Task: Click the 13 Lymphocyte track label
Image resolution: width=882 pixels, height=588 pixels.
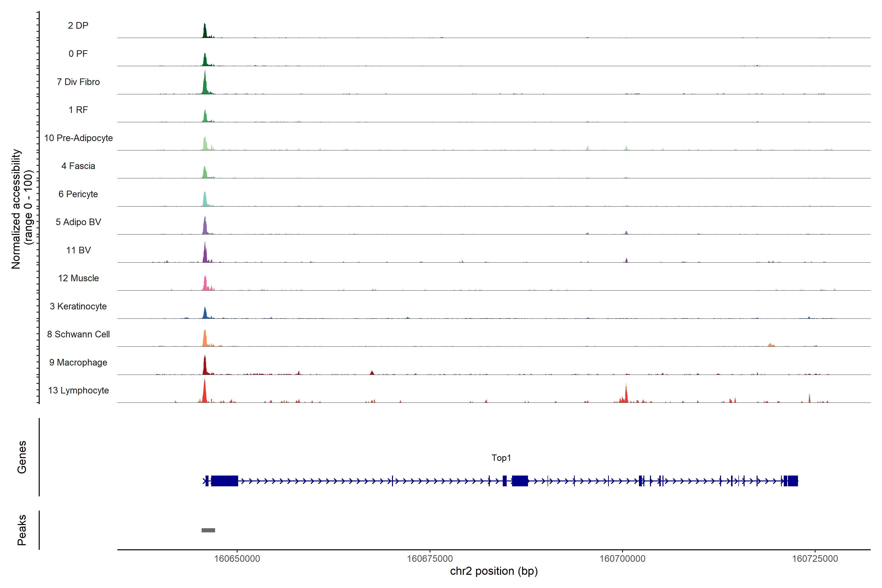Action: click(x=78, y=390)
